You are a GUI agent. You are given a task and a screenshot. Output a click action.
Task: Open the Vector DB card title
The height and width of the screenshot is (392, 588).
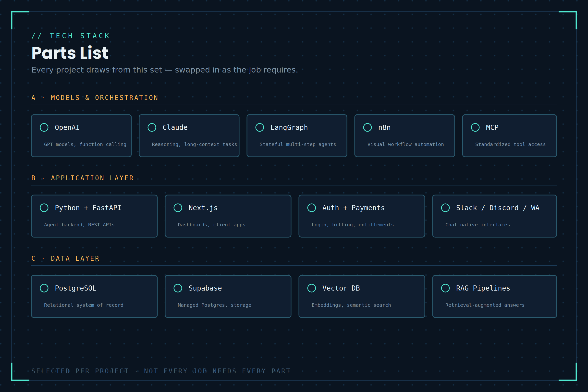(x=341, y=288)
